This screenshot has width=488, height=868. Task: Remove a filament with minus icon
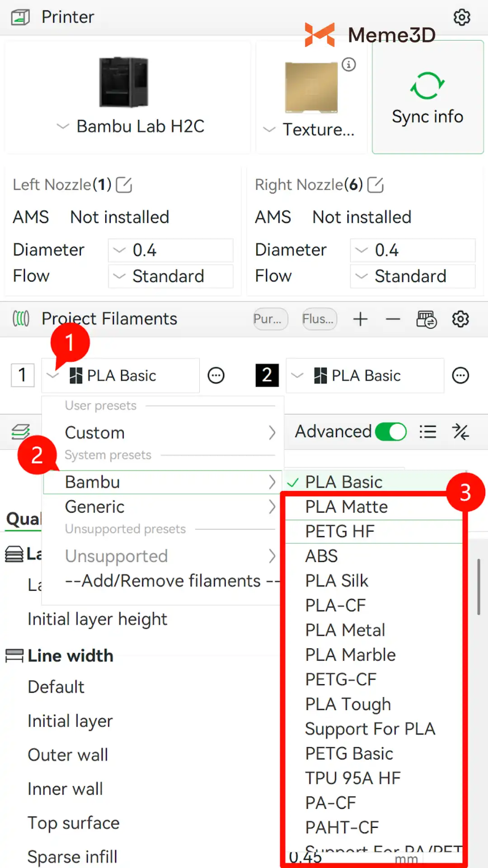[x=393, y=319]
